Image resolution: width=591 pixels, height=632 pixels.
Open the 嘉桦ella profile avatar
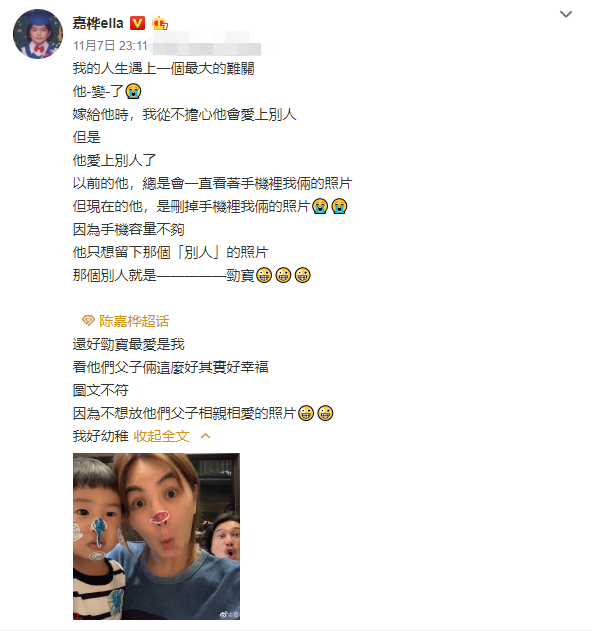pos(38,34)
